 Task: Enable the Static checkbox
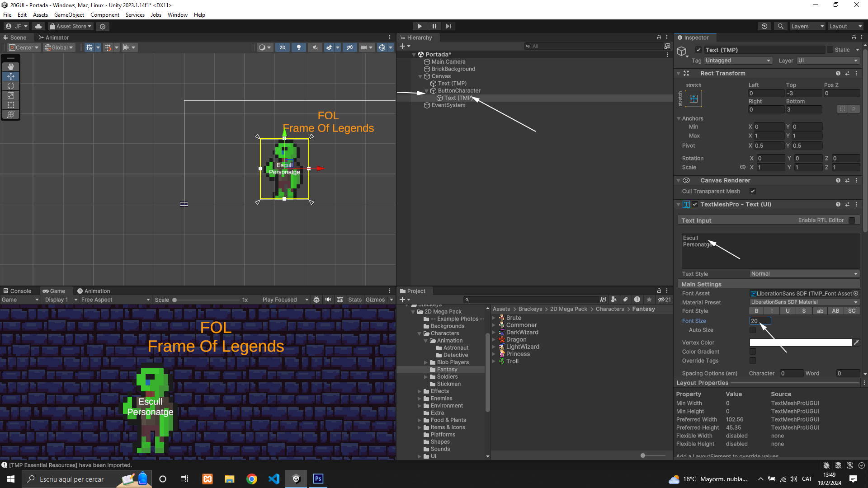coord(830,50)
